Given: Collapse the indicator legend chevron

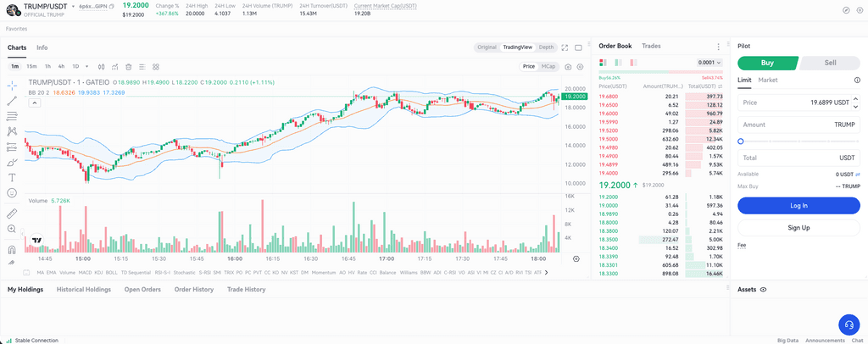Looking at the screenshot, I should pyautogui.click(x=35, y=103).
